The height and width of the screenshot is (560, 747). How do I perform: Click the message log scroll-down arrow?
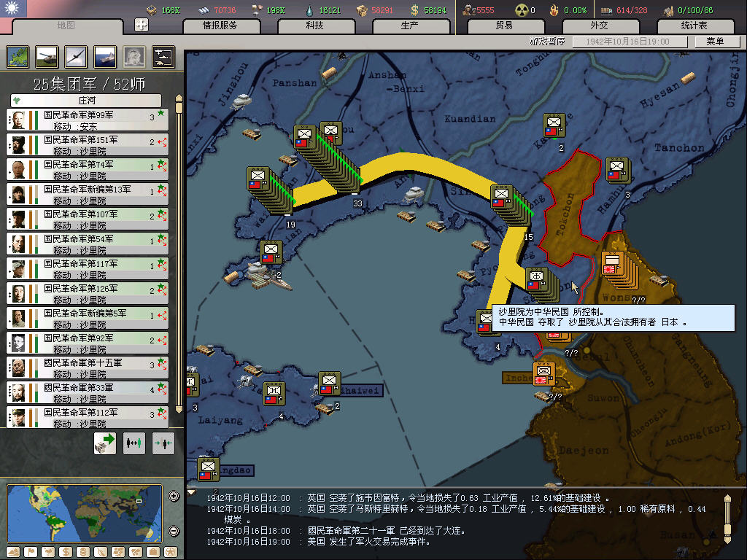coord(727,540)
